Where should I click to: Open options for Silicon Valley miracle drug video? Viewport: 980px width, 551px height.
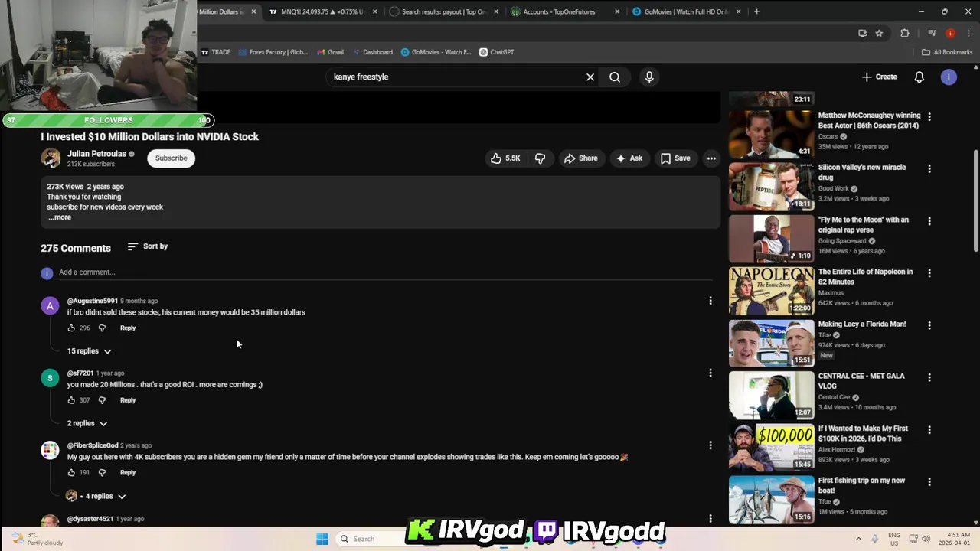point(929,169)
